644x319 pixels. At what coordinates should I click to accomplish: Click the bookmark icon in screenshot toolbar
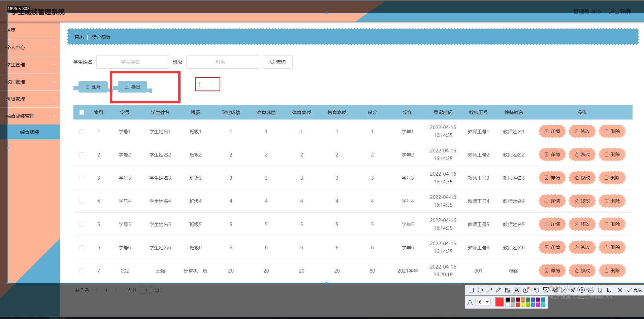[609, 290]
